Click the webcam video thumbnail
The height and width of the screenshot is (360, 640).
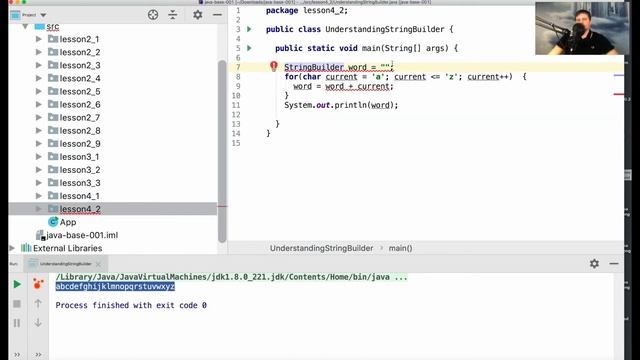click(x=582, y=29)
